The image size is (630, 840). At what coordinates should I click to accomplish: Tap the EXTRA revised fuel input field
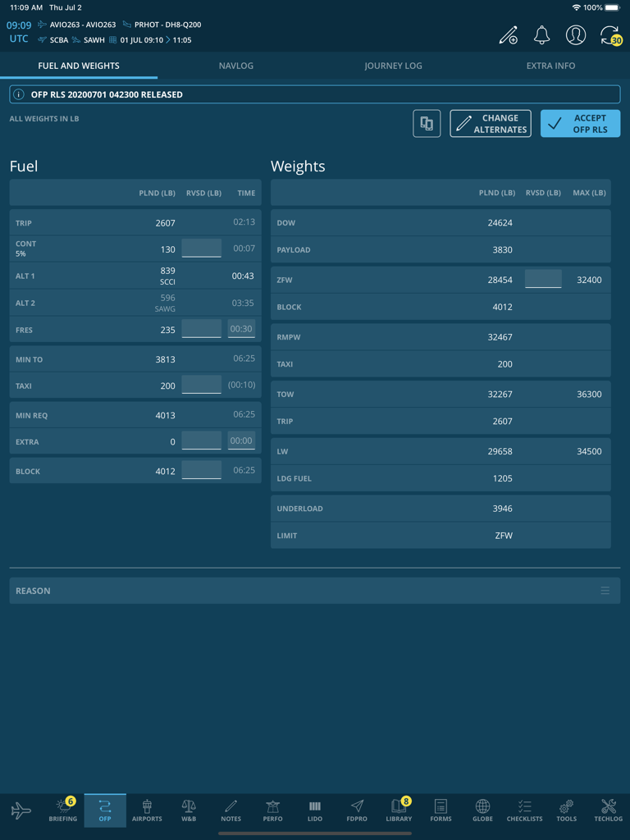202,441
